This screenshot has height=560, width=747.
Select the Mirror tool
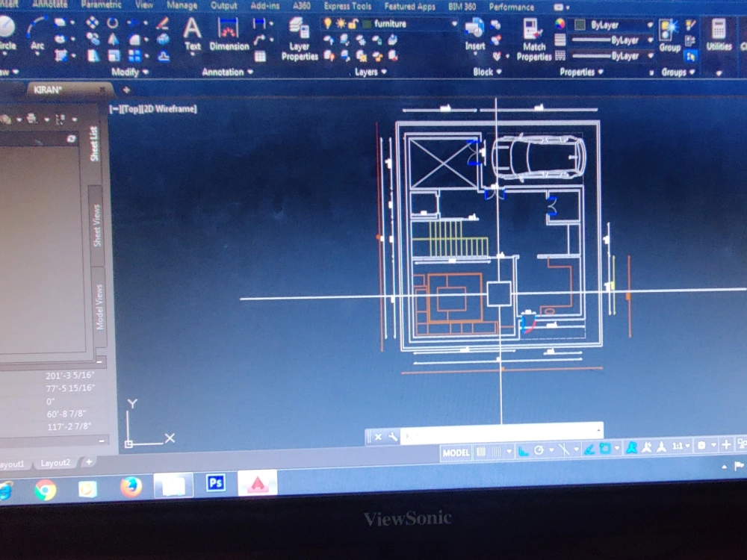113,39
